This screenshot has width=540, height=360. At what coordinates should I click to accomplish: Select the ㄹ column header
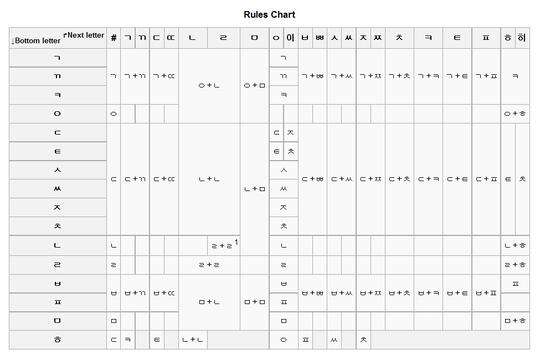[224, 38]
